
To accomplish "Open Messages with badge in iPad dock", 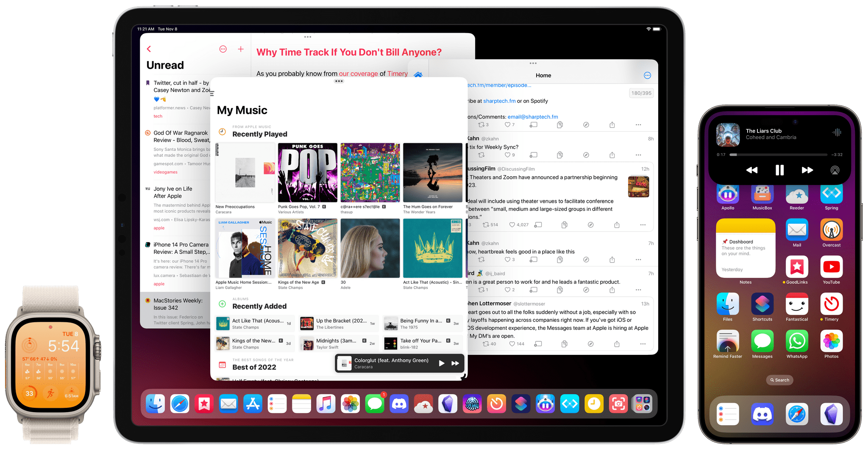I will (375, 404).
